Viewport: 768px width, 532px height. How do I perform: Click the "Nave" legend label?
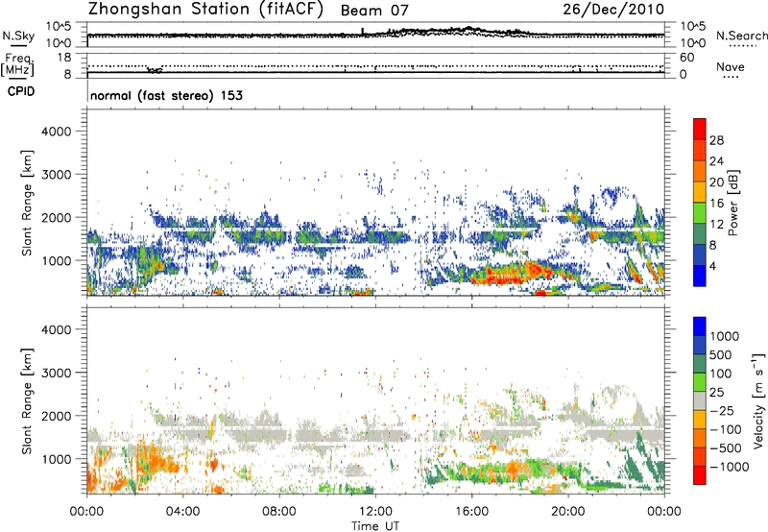click(731, 66)
